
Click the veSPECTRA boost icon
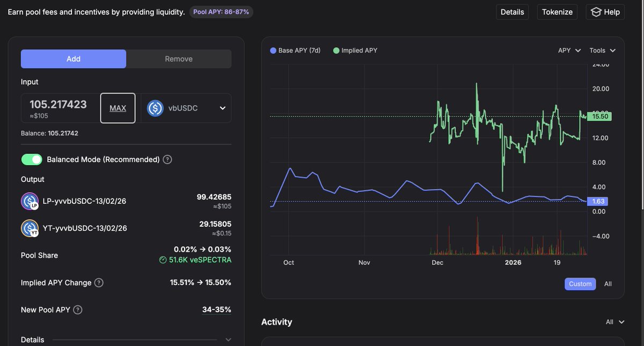(163, 260)
